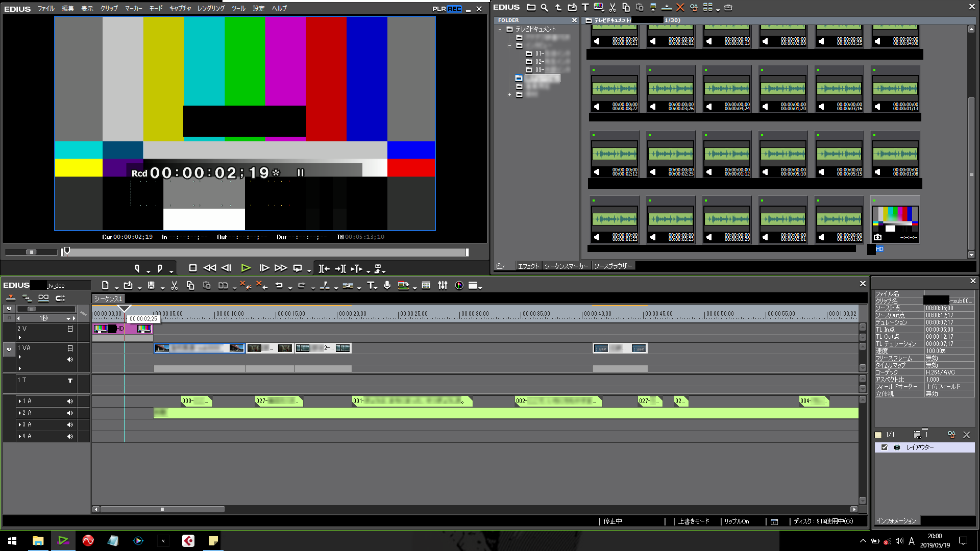The width and height of the screenshot is (980, 551).
Task: Play the sequence with green Play button
Action: pyautogui.click(x=246, y=268)
